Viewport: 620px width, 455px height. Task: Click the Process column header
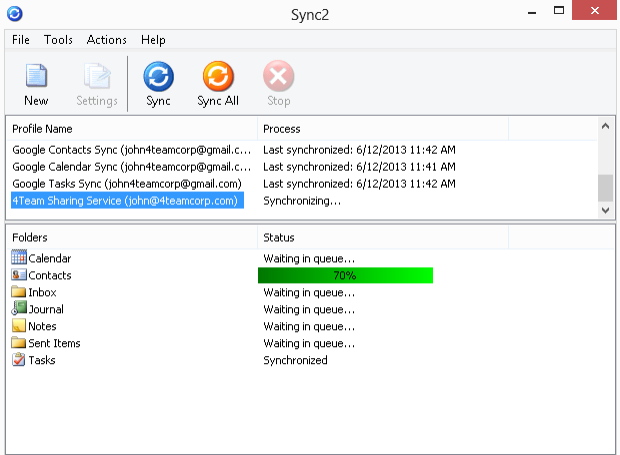point(282,129)
